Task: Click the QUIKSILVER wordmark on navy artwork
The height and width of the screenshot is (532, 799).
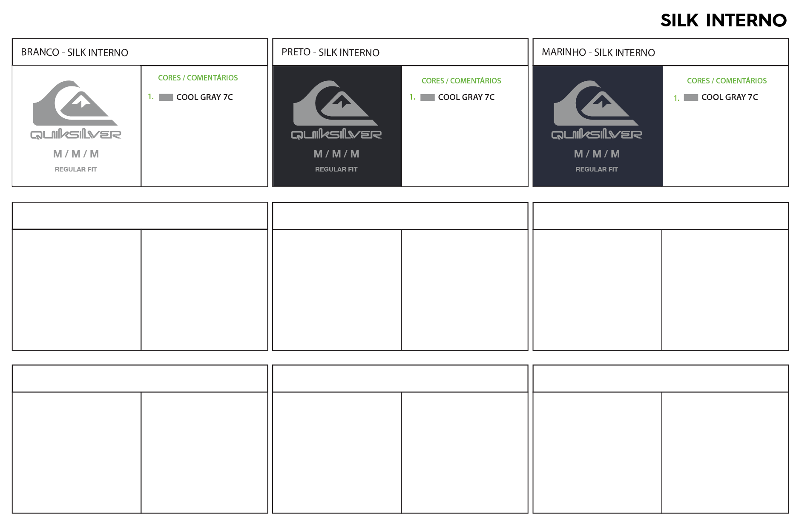Action: point(597,134)
